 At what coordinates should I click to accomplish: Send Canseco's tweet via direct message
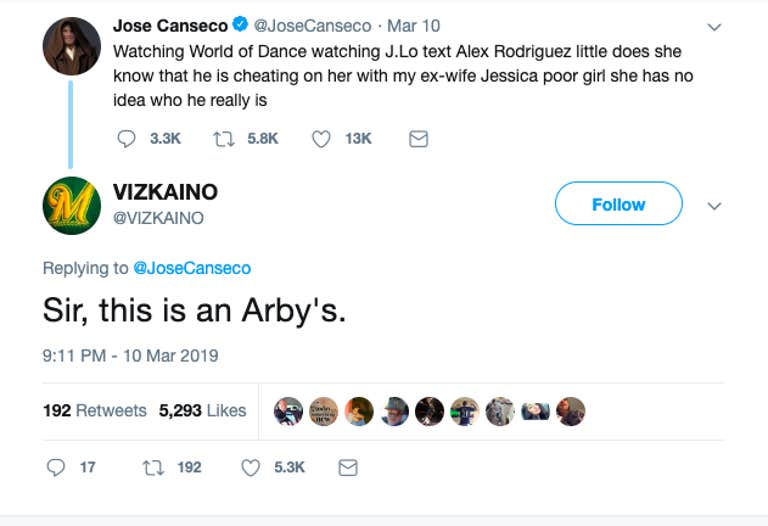coord(419,139)
